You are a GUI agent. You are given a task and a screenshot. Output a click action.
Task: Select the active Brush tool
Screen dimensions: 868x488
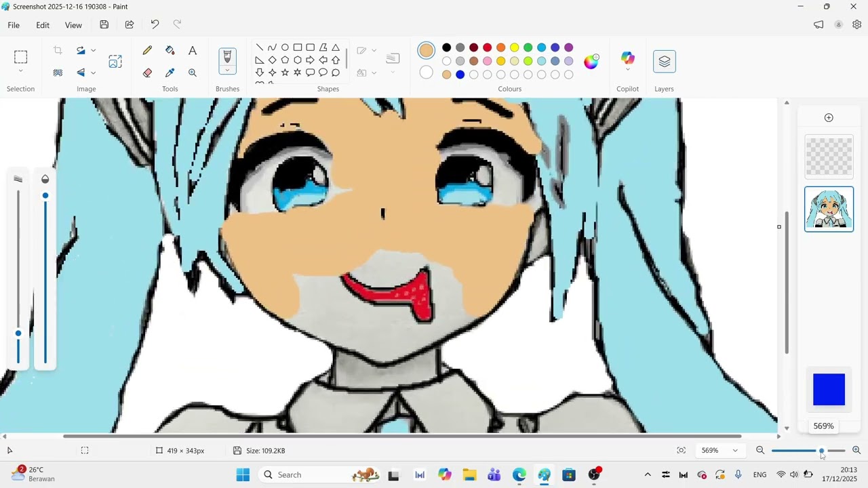pos(227,57)
